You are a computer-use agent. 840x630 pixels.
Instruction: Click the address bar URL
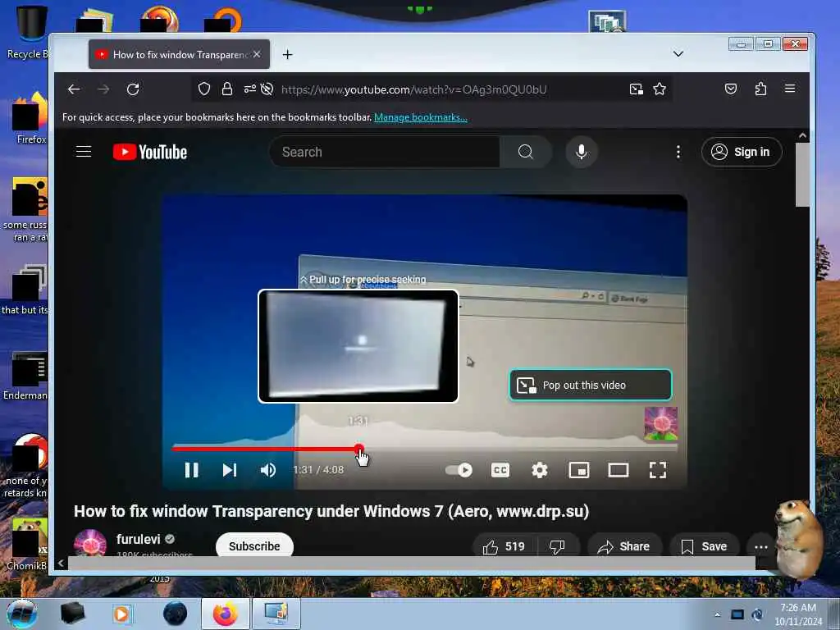point(414,89)
